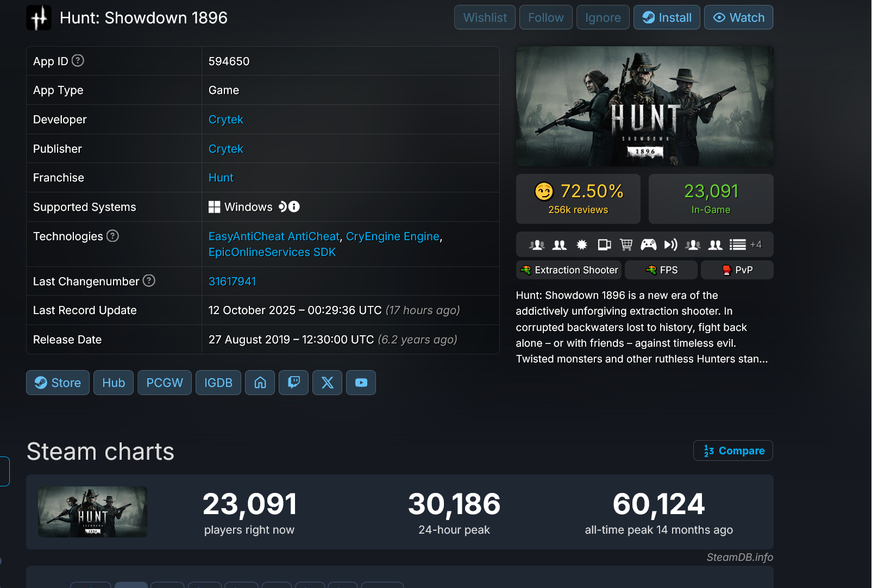Screen dimensions: 872x588
Task: Open the App ID help question mark
Action: (78, 60)
